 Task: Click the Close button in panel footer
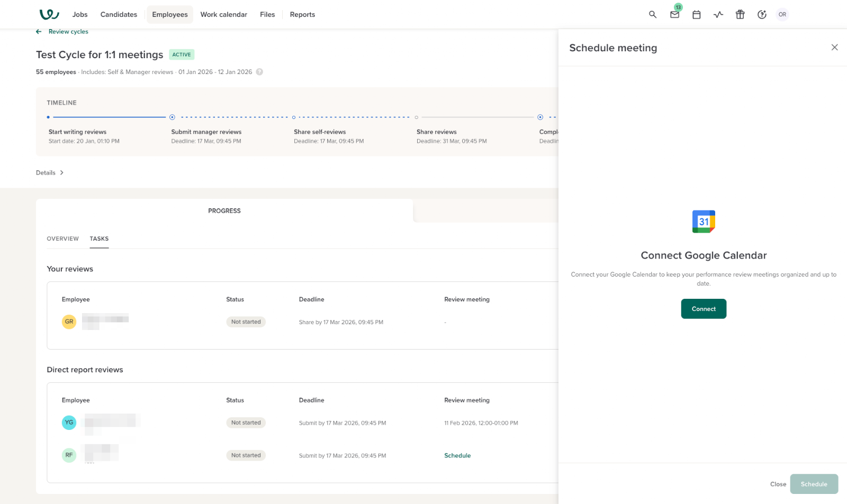(x=778, y=484)
